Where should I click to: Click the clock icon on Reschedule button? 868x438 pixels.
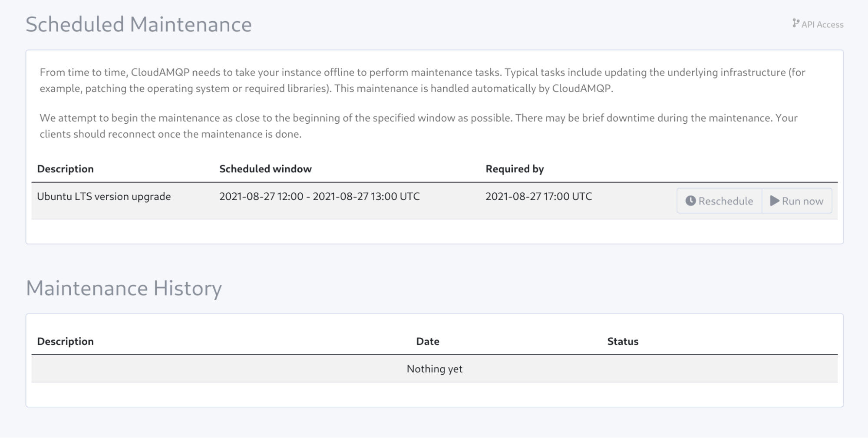pos(690,201)
